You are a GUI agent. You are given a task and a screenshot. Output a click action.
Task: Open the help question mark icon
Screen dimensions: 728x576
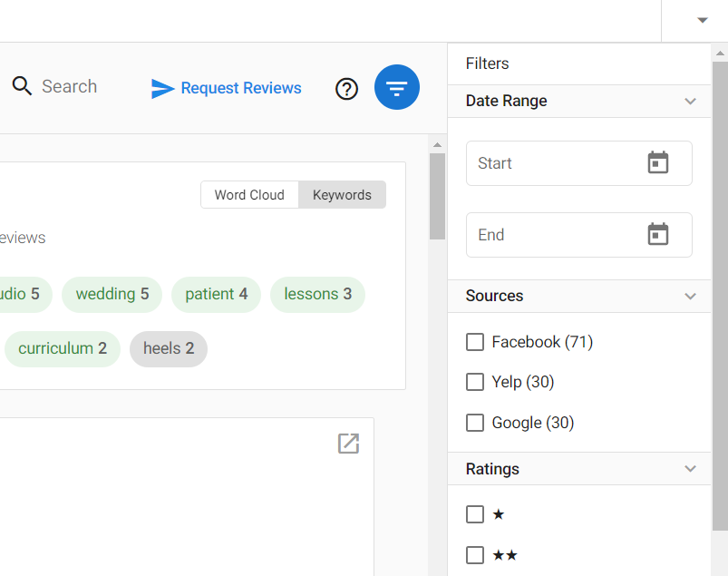tap(347, 89)
